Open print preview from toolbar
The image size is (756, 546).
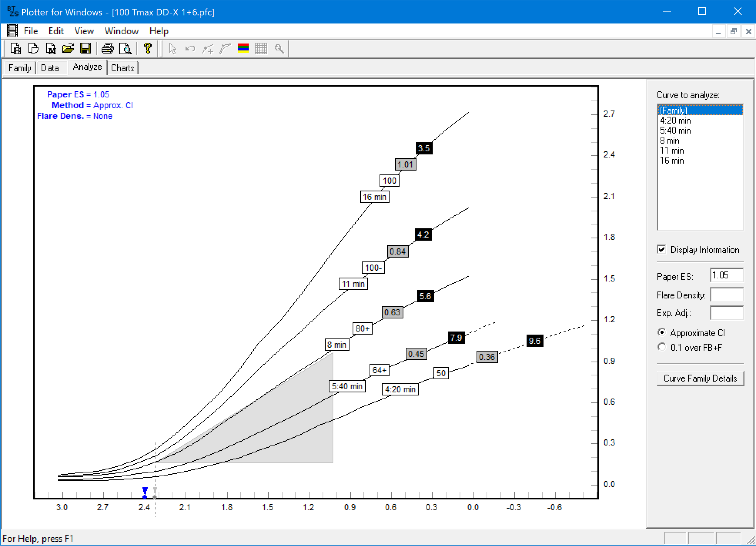[125, 49]
